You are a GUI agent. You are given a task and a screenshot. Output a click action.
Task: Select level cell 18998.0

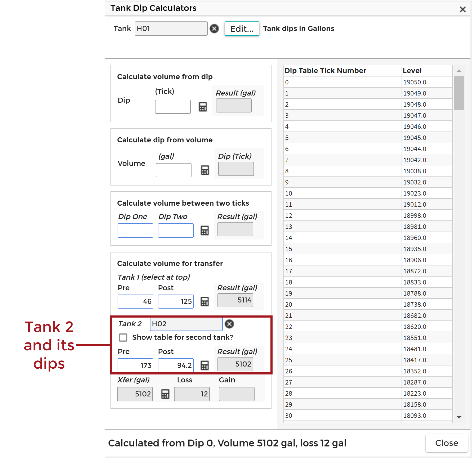pyautogui.click(x=427, y=216)
